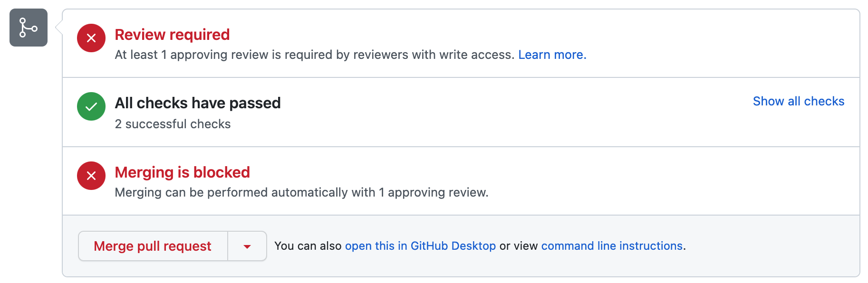
Task: Click the green checkmark status icon
Action: pyautogui.click(x=91, y=106)
